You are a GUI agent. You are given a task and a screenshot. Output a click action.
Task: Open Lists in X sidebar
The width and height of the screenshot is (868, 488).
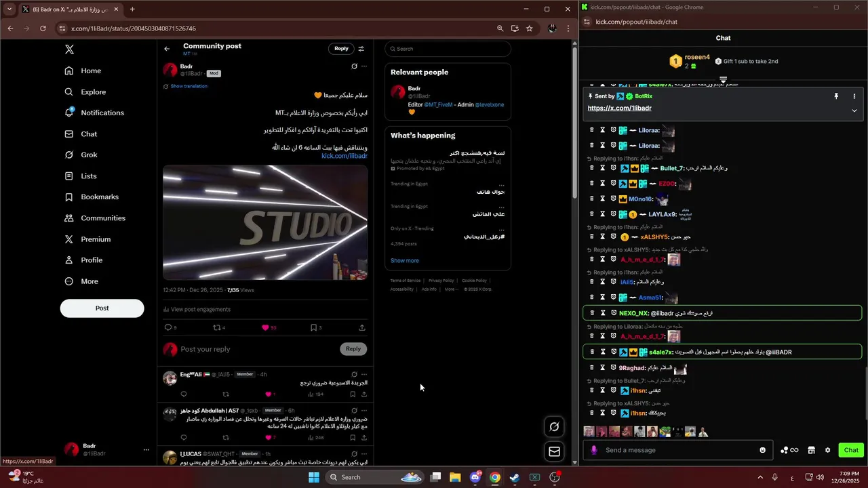click(x=81, y=176)
